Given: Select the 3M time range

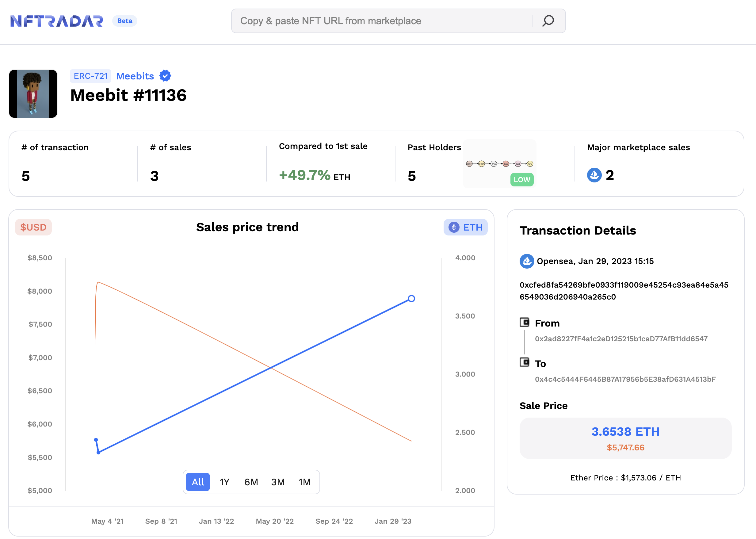Looking at the screenshot, I should [278, 482].
